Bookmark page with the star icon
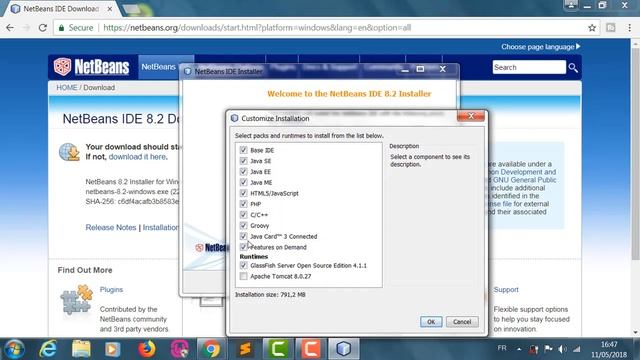640x360 pixels. coord(592,28)
